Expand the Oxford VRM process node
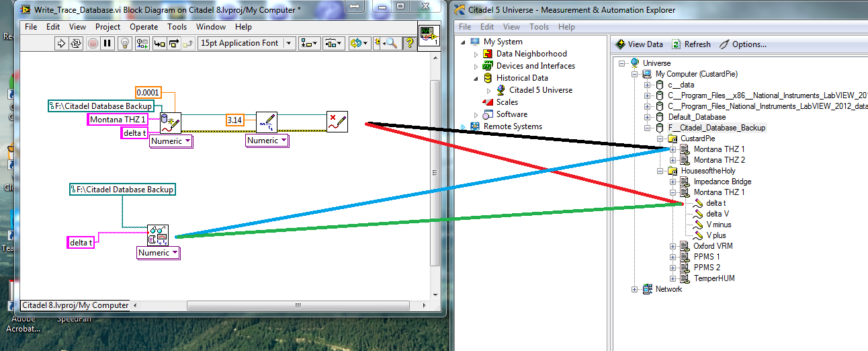The width and height of the screenshot is (868, 351). pyautogui.click(x=673, y=246)
